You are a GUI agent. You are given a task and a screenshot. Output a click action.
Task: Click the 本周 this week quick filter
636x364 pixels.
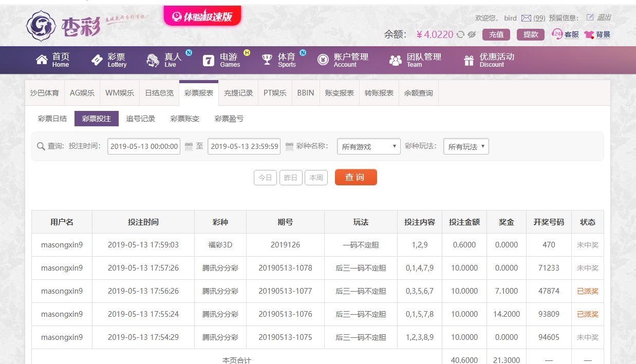pyautogui.click(x=316, y=178)
